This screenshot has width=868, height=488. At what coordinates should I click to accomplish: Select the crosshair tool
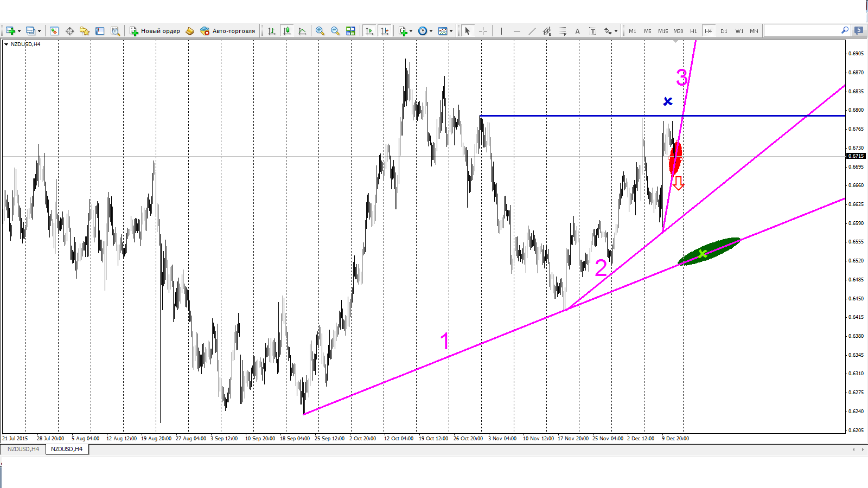[x=483, y=31]
